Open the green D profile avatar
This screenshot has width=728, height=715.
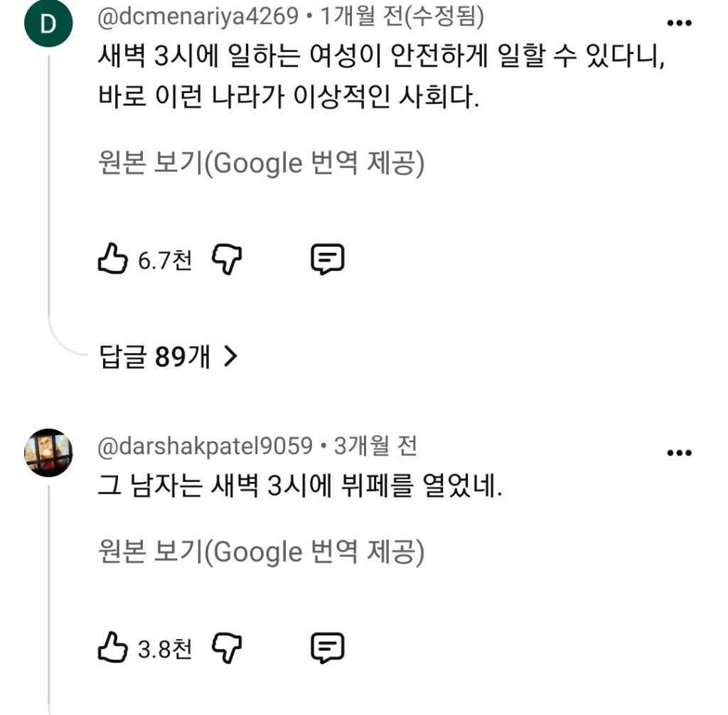point(48,23)
